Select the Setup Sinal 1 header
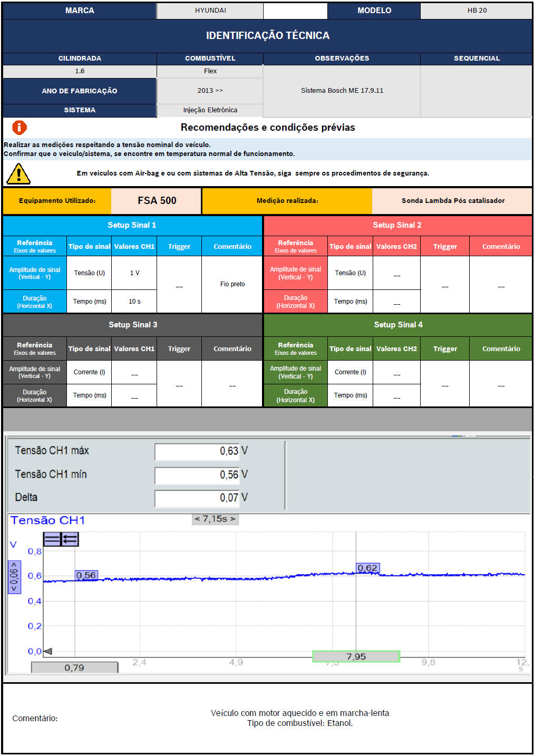Image resolution: width=534 pixels, height=756 pixels. [132, 225]
